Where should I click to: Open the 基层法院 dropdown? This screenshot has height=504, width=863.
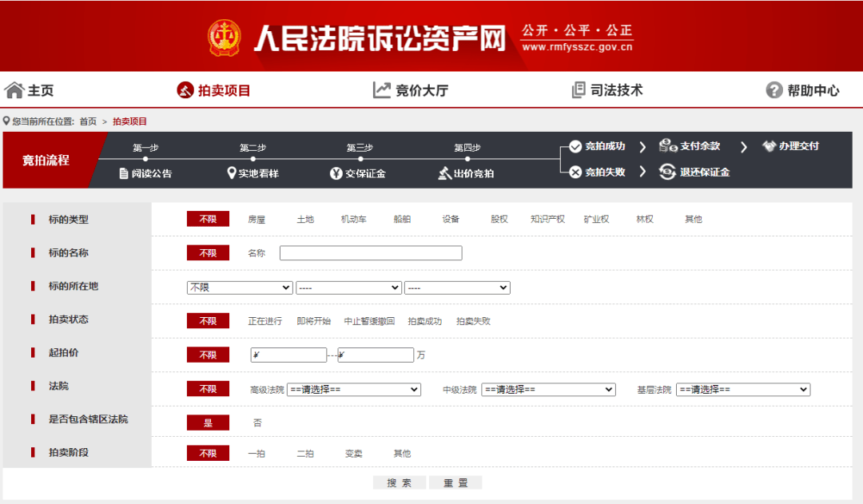pyautogui.click(x=743, y=389)
